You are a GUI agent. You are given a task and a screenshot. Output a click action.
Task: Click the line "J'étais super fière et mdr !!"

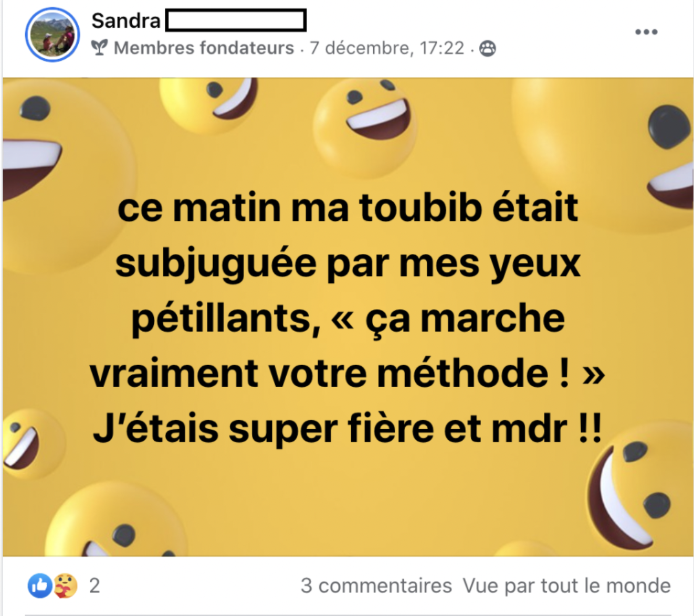348,429
